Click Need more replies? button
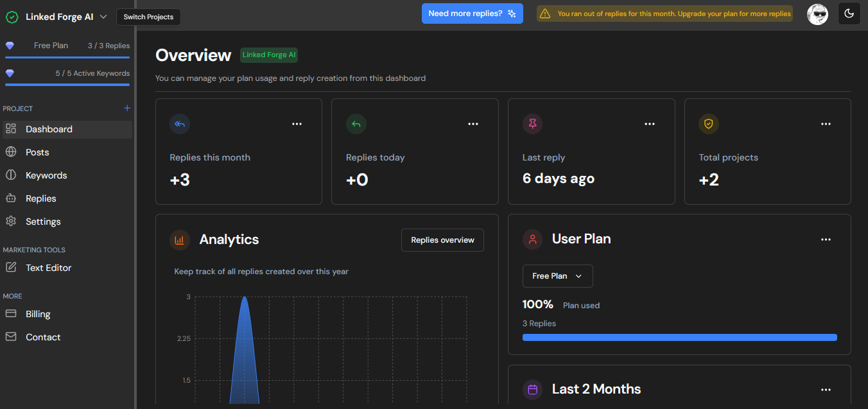The width and height of the screenshot is (868, 409). (473, 13)
